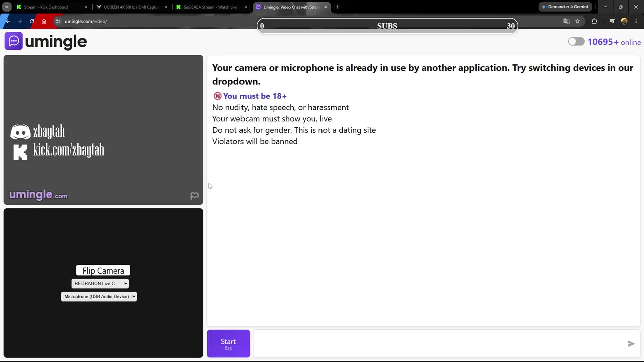Click the "Violators will be banned" text
The image size is (644, 362).
(255, 141)
